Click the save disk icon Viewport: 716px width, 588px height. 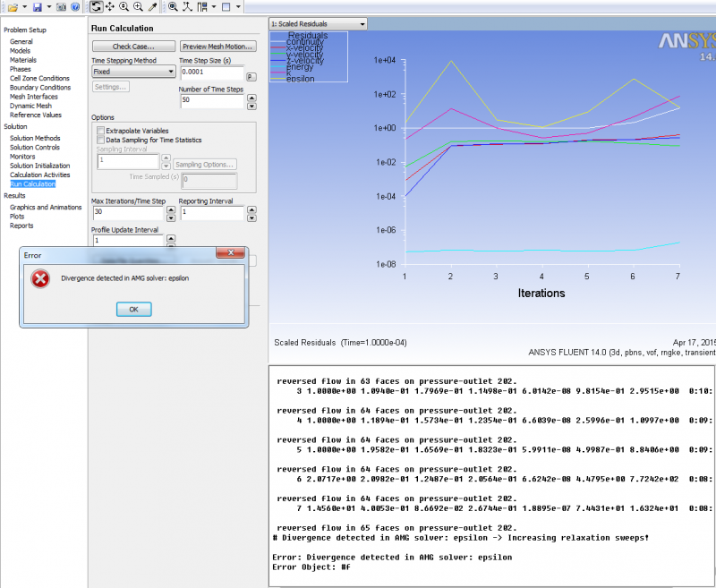click(37, 7)
